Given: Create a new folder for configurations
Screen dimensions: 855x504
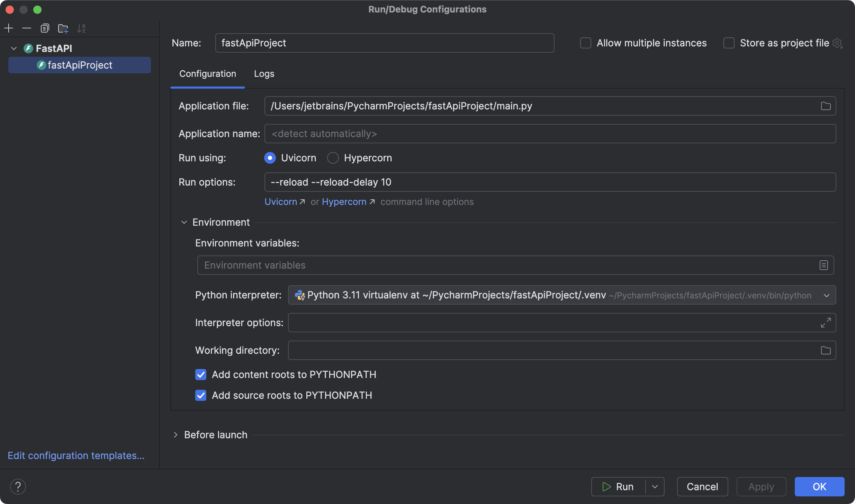Looking at the screenshot, I should tap(63, 28).
